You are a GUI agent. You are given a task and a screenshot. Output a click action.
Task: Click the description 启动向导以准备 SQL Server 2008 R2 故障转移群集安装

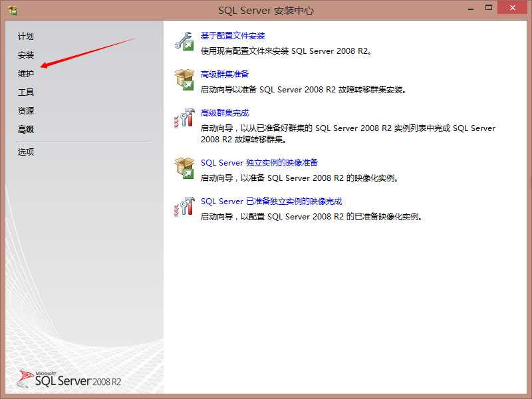pos(304,90)
